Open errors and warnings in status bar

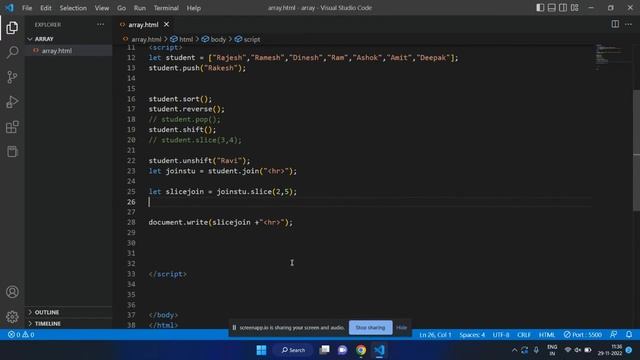point(21,335)
